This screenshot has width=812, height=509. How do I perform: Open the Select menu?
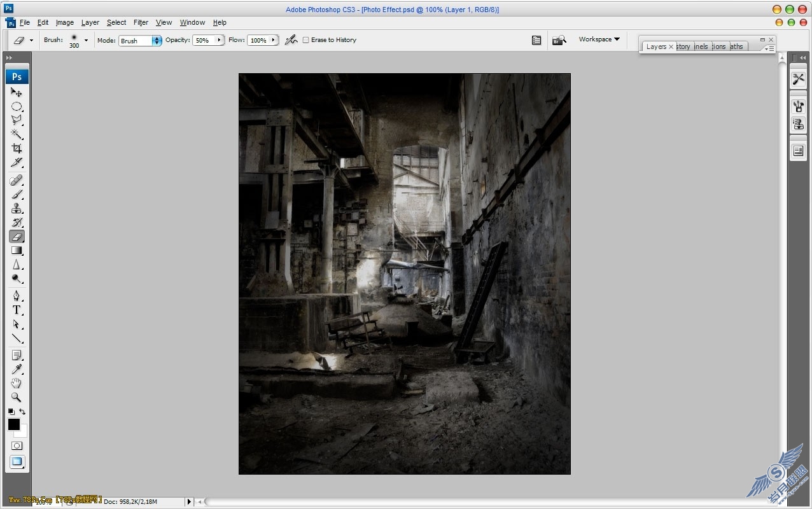116,22
